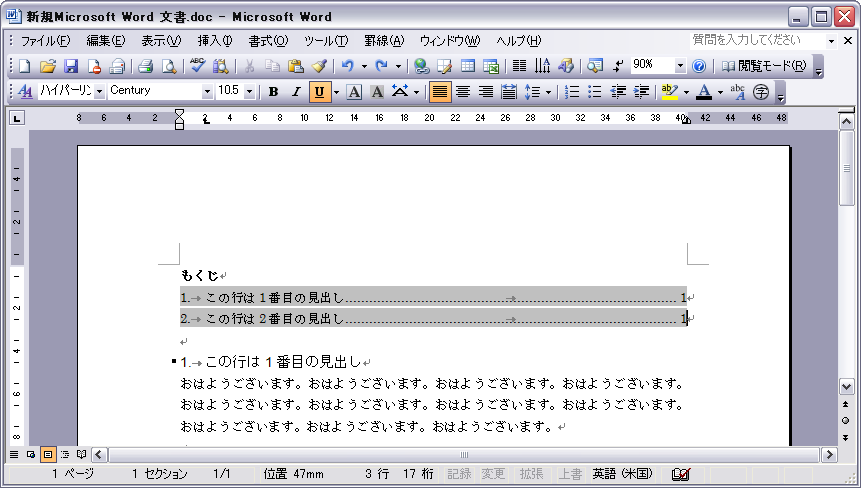
Task: Insert a hyperlink with globe icon
Action: pyautogui.click(x=421, y=66)
